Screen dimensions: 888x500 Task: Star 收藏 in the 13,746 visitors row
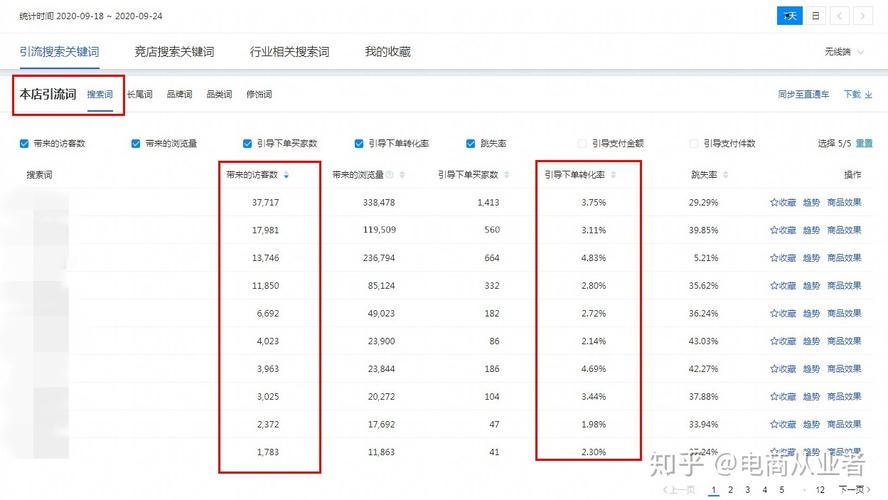[x=783, y=258]
